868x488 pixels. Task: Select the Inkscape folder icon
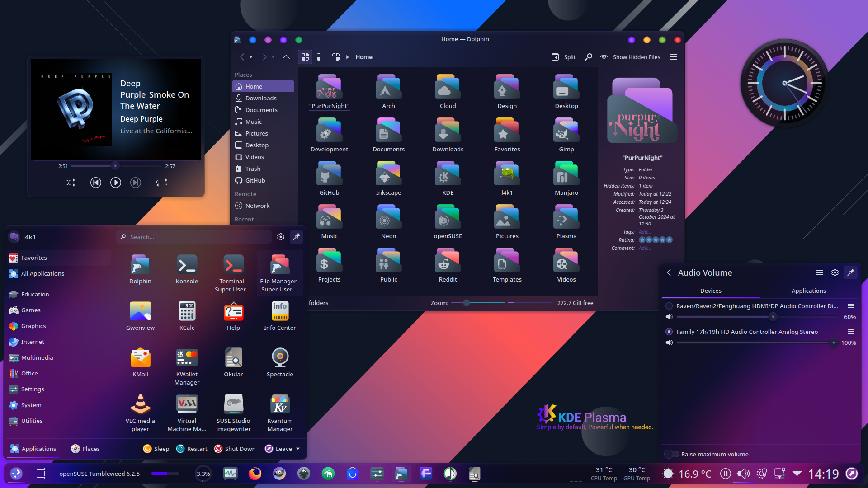(388, 174)
